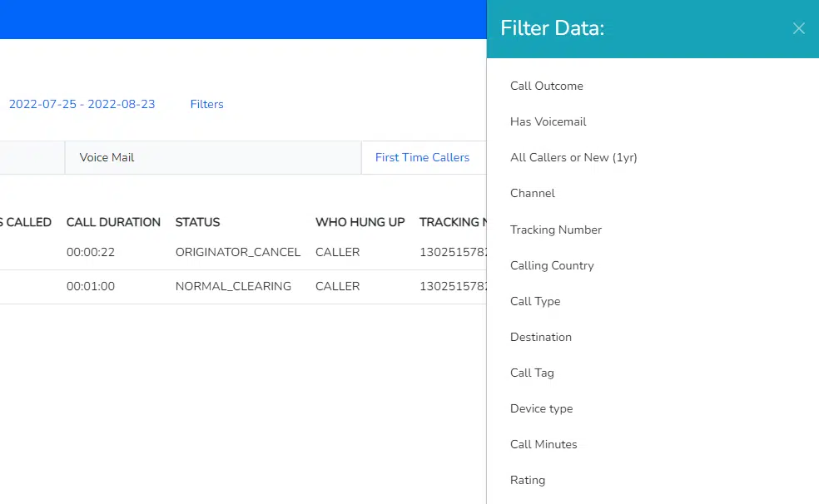Screen dimensions: 819x504
Task: Open the Call Minutes filter
Action: (x=544, y=444)
